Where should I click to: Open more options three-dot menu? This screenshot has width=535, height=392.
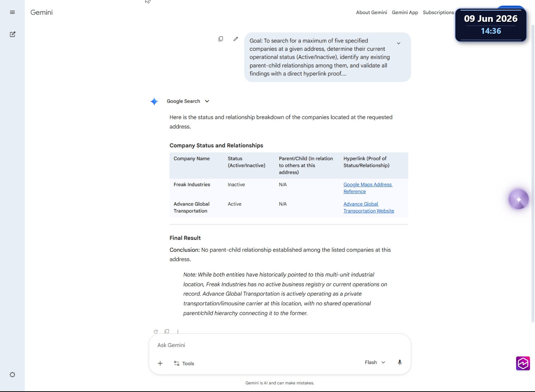(x=178, y=331)
